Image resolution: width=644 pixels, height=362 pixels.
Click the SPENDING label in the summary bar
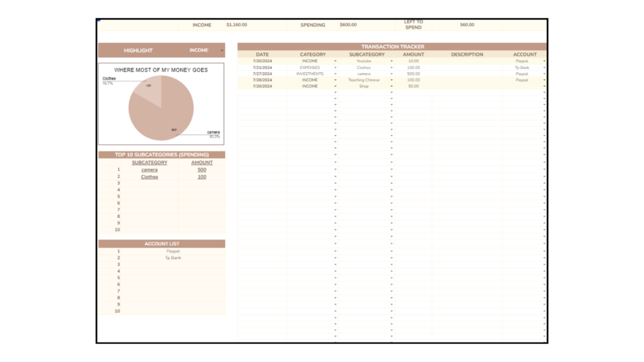[x=313, y=25]
